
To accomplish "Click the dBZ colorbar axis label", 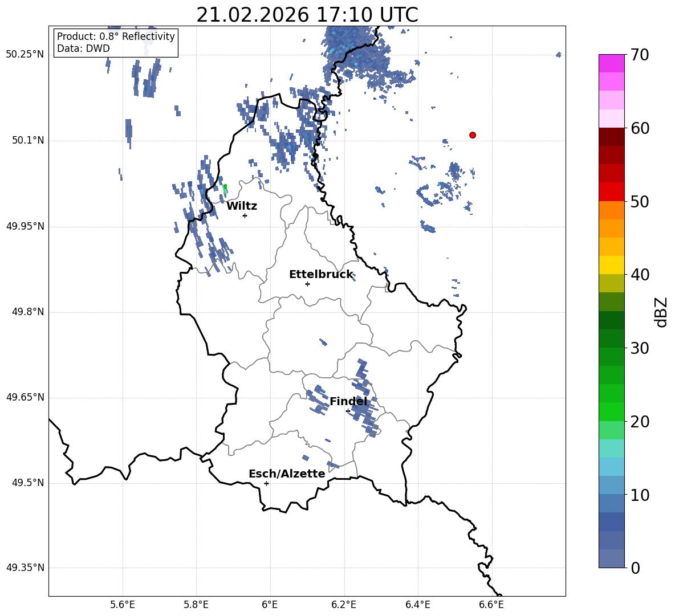I will [x=662, y=312].
